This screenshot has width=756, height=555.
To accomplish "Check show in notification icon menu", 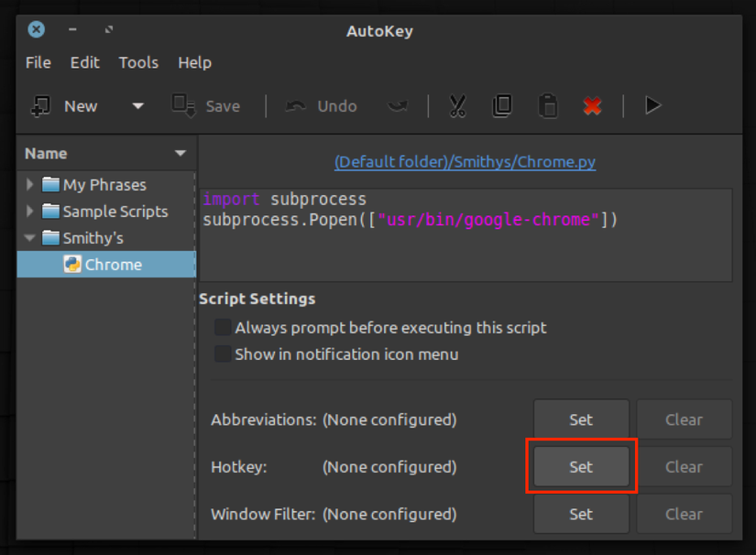I will (222, 353).
